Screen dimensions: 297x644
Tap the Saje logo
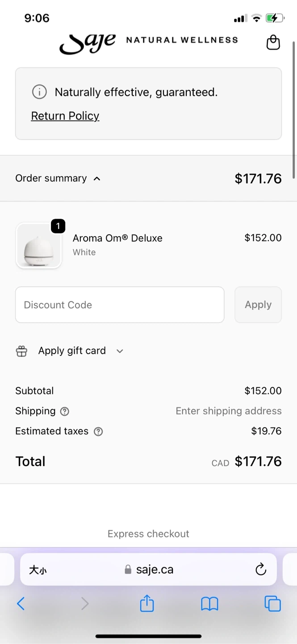pos(88,43)
